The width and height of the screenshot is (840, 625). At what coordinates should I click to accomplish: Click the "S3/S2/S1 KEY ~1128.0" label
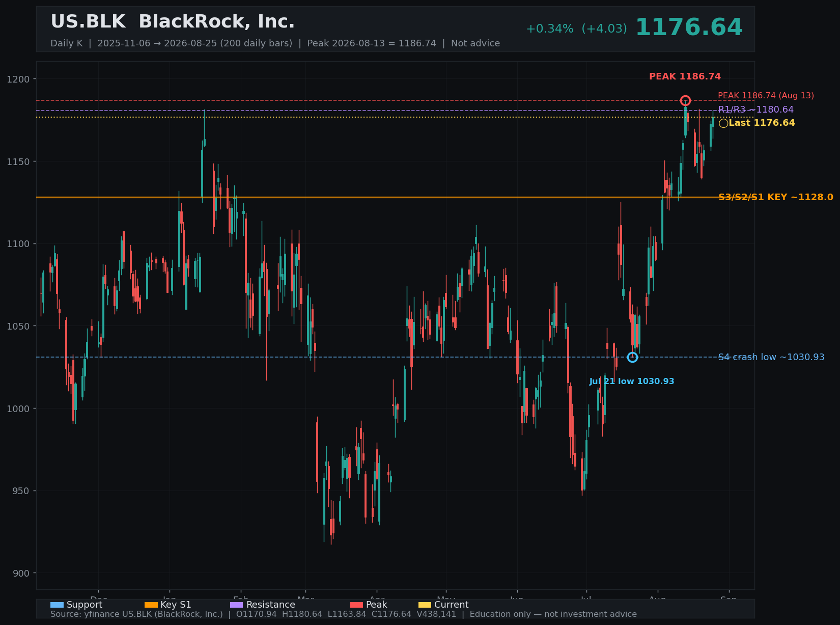(x=776, y=197)
